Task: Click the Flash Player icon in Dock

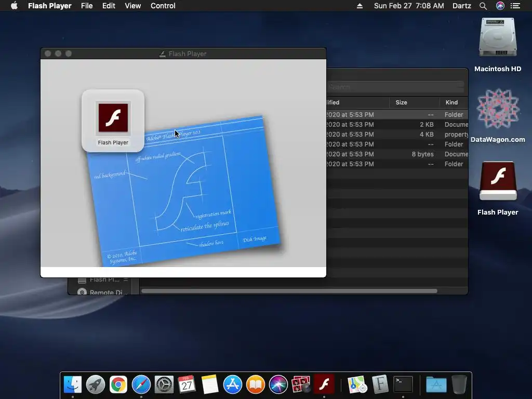Action: pos(324,384)
